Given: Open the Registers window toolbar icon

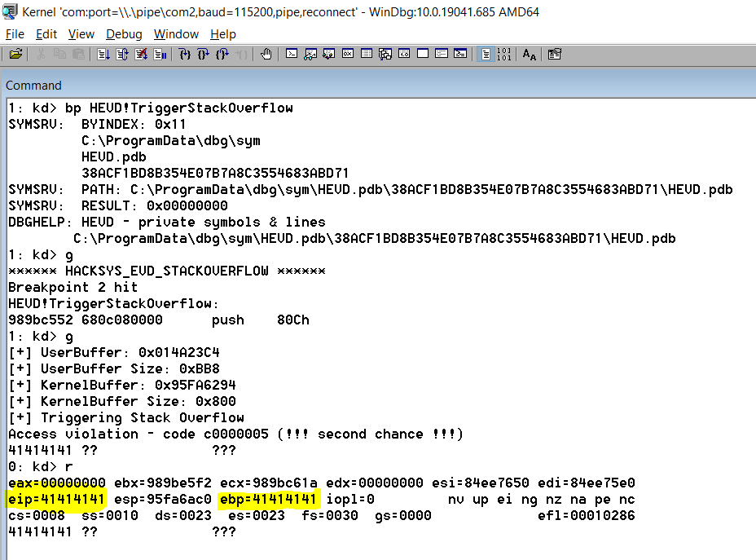Looking at the screenshot, I should (x=348, y=54).
